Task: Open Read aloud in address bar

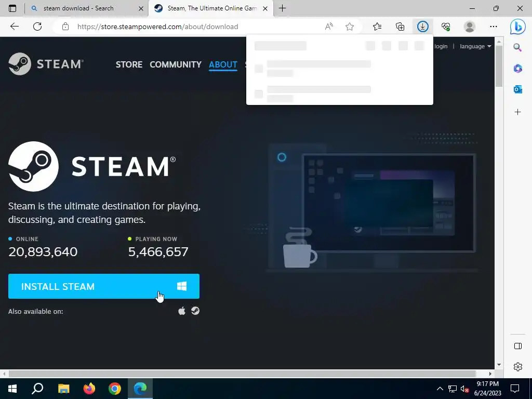Action: (329, 26)
